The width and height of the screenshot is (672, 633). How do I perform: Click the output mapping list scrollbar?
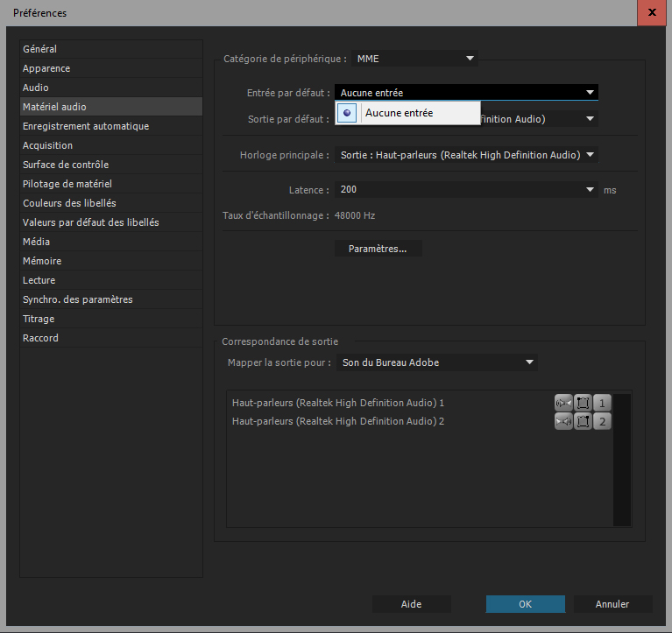click(x=622, y=460)
